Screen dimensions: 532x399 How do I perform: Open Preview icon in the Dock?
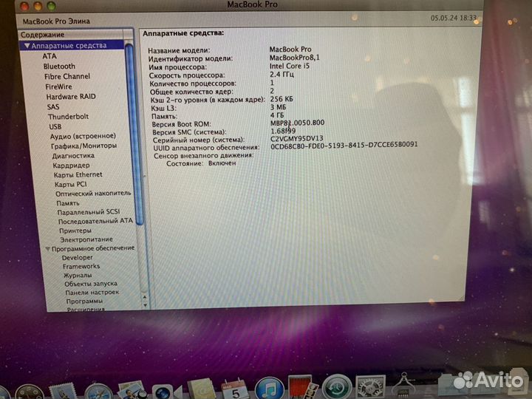(x=132, y=391)
